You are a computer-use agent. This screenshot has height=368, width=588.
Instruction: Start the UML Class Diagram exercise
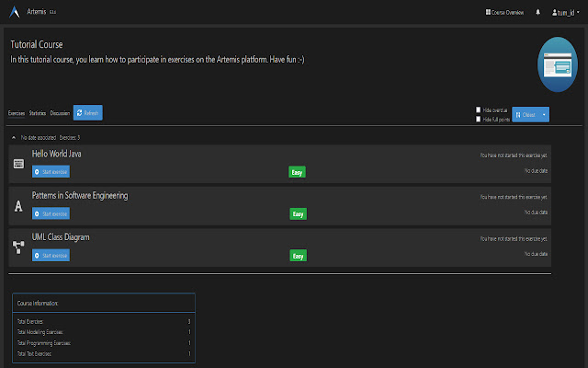[x=51, y=255]
